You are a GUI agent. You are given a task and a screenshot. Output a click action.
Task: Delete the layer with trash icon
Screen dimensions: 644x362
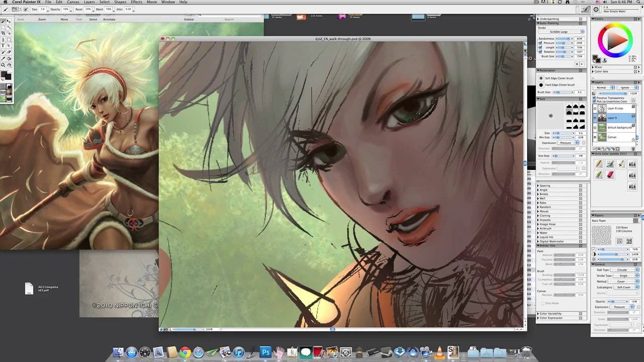coord(633,149)
